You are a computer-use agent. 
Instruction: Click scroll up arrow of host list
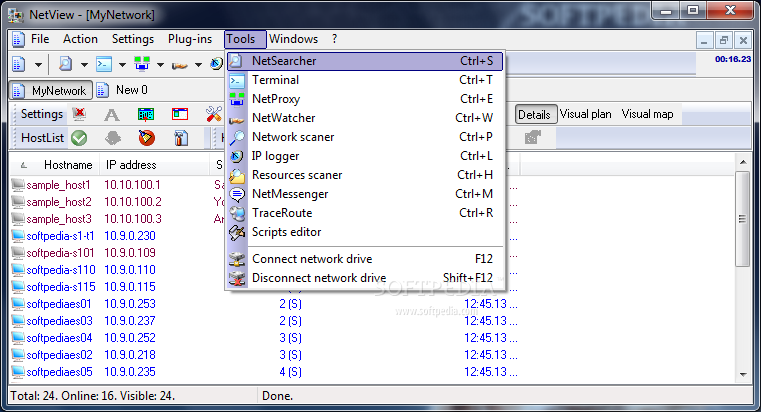tap(743, 162)
